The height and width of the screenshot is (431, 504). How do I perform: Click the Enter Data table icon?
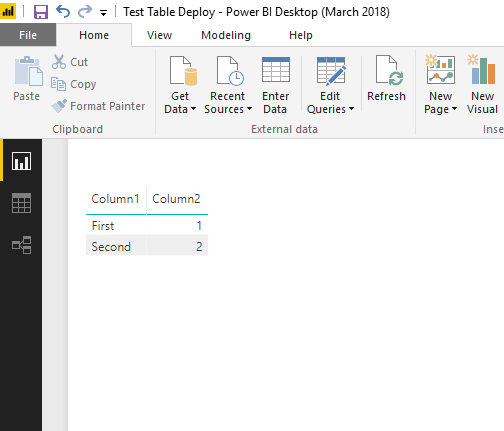276,70
